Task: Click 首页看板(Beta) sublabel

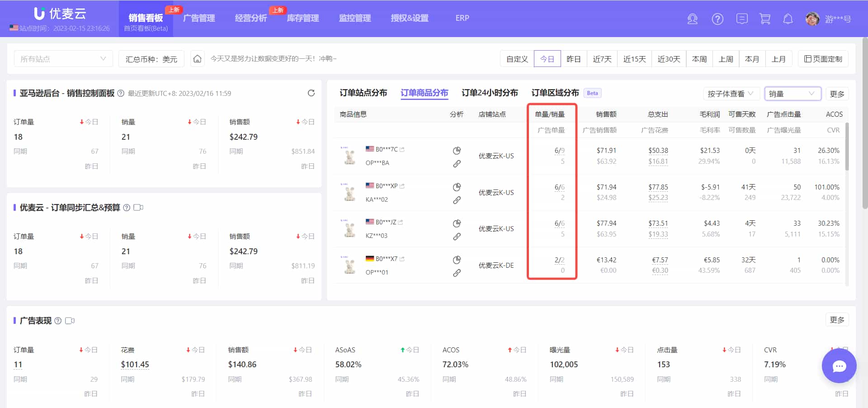Action: (146, 28)
